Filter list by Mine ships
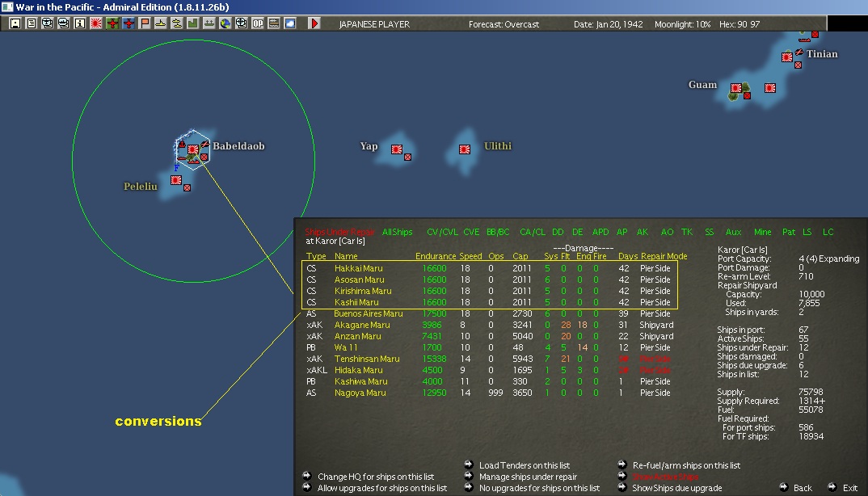This screenshot has width=868, height=496. 762,232
